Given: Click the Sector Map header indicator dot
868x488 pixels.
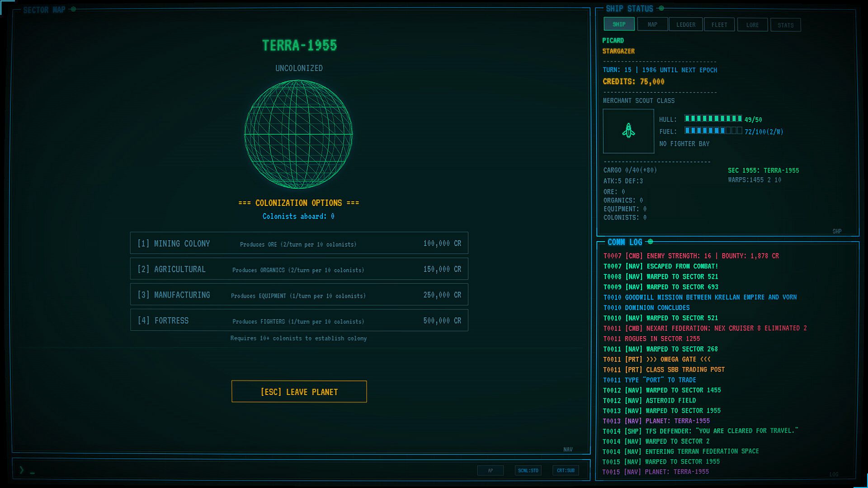Looking at the screenshot, I should [73, 9].
